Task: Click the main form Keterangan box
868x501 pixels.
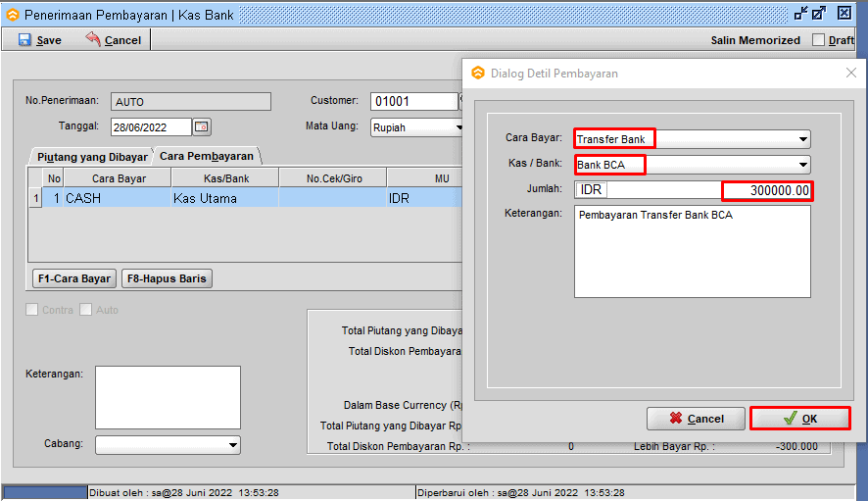Action: point(168,397)
